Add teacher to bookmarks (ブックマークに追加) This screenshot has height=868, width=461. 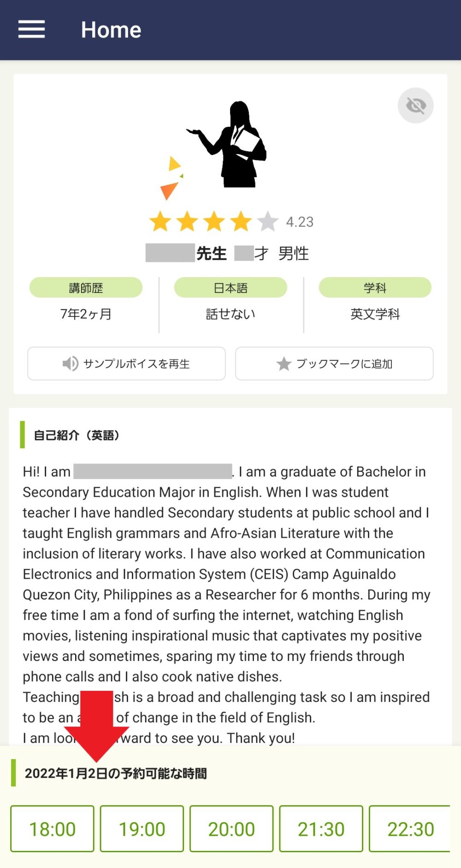pyautogui.click(x=334, y=364)
